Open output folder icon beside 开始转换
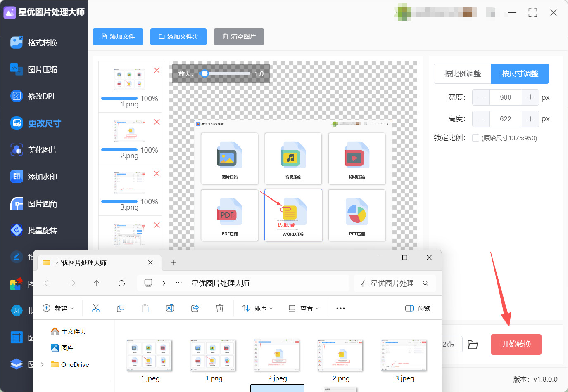Viewport: 568px width, 392px height. (473, 345)
